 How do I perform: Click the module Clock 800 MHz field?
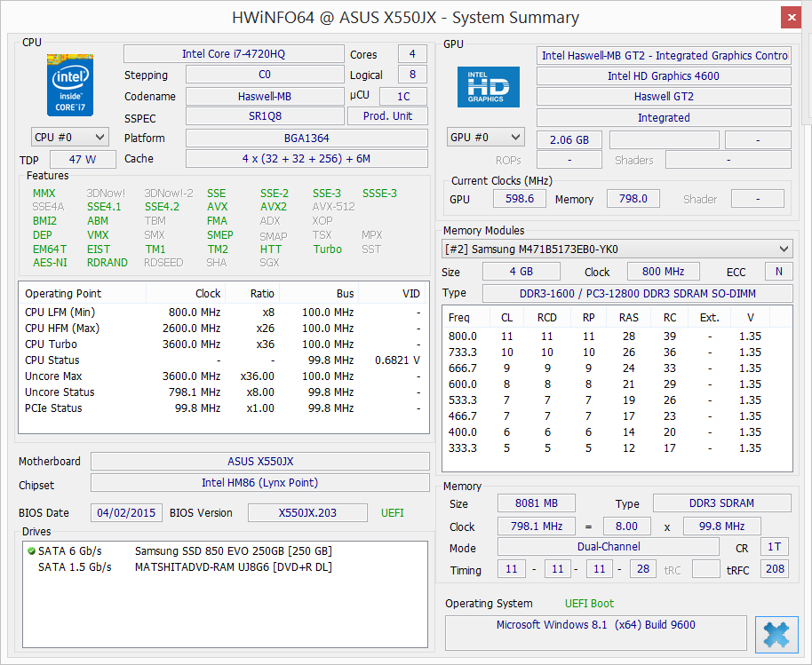click(x=664, y=271)
